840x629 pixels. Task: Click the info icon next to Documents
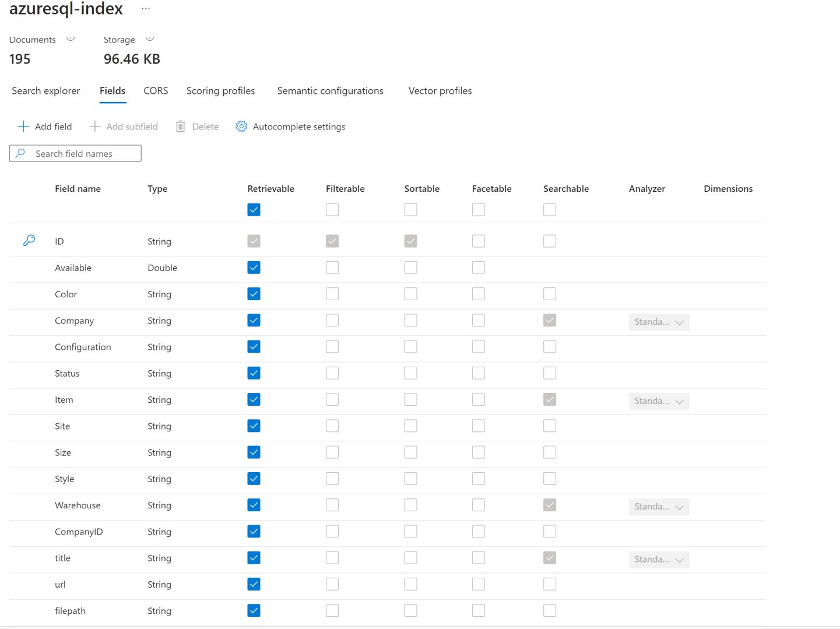(x=71, y=38)
